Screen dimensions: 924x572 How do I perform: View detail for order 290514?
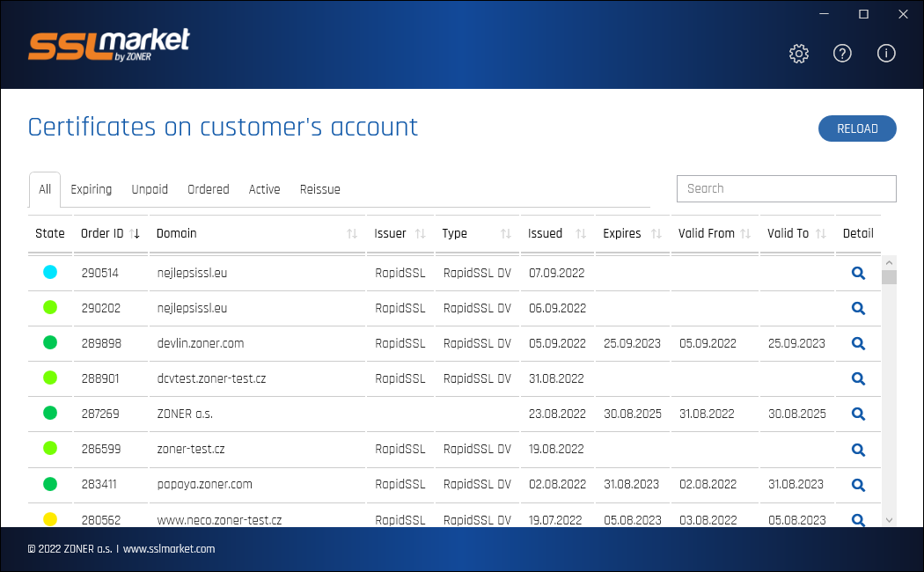(x=858, y=273)
